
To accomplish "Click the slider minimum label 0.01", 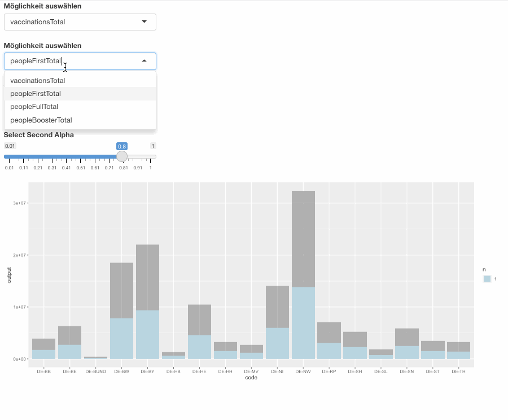I will (10, 146).
